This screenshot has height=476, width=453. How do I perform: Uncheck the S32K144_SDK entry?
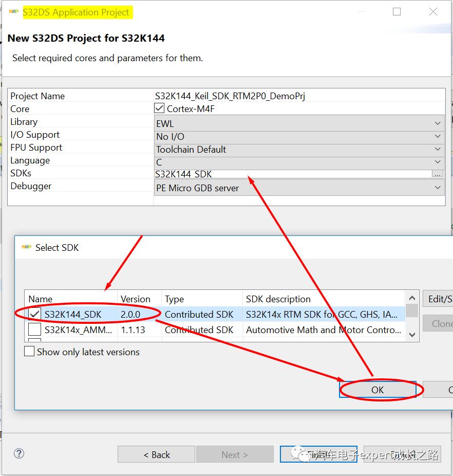33,314
